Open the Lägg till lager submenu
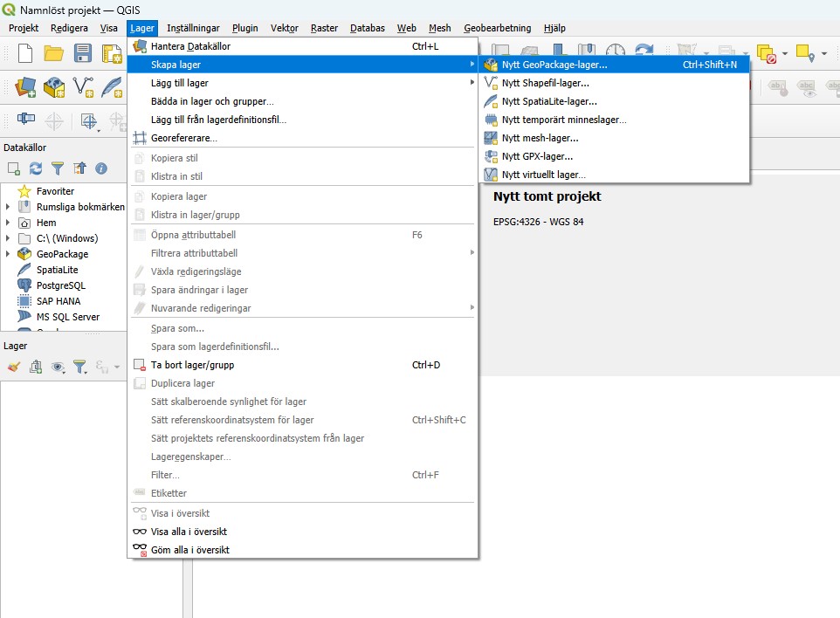 point(303,83)
